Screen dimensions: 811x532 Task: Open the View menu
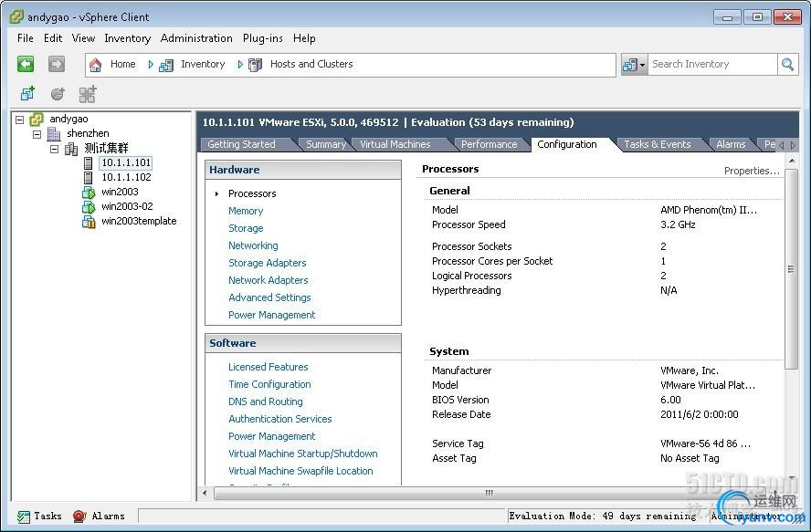(x=83, y=38)
